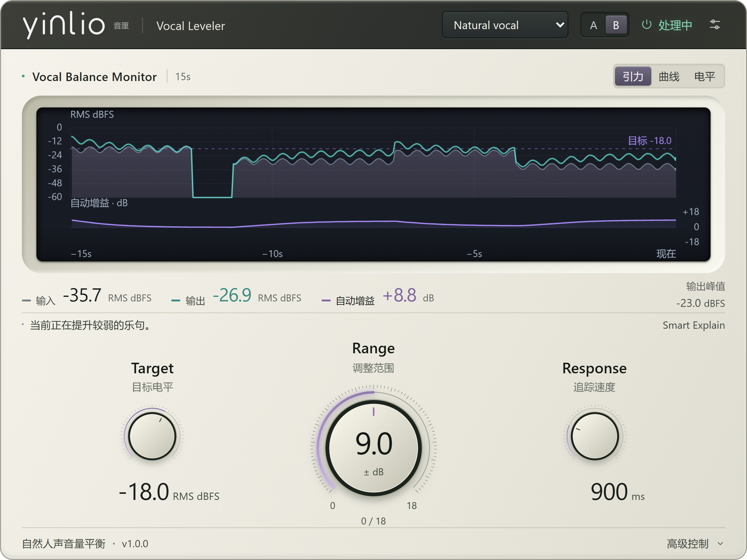Click the 目标 -18.0 target line label
Screen dimensions: 747x560
(x=650, y=141)
